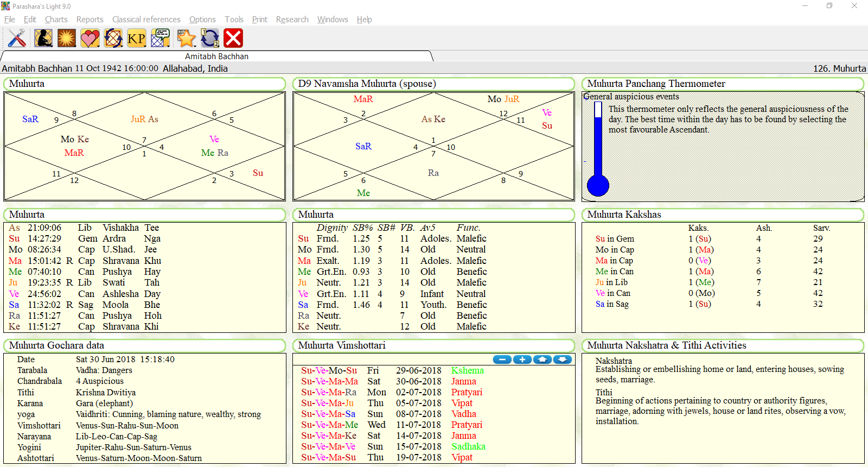
Task: Click the red X close chart icon
Action: click(x=233, y=38)
